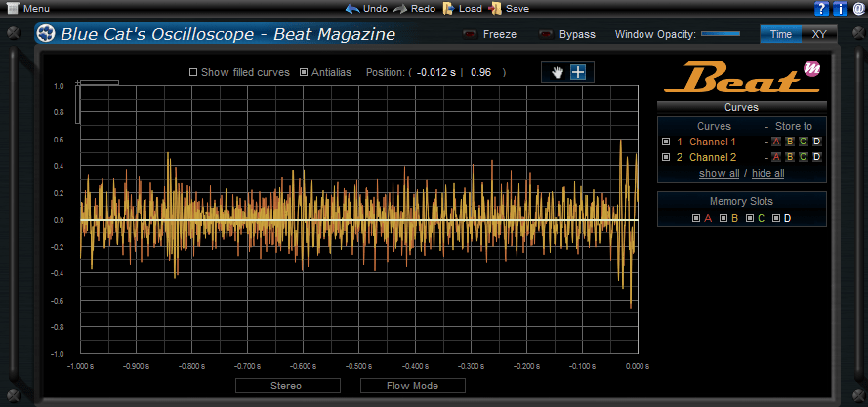Open the Stereo channel mode dropdown
868x407 pixels.
tap(288, 386)
